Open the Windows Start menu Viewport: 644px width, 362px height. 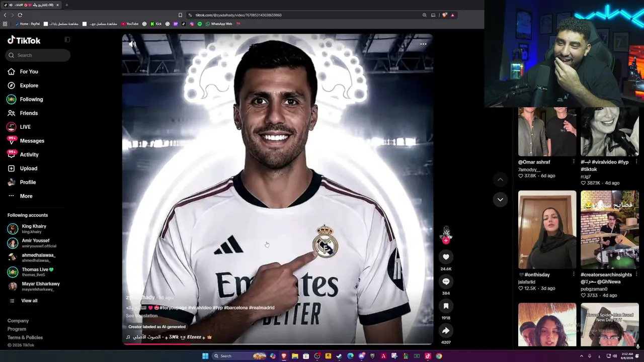[x=205, y=356]
